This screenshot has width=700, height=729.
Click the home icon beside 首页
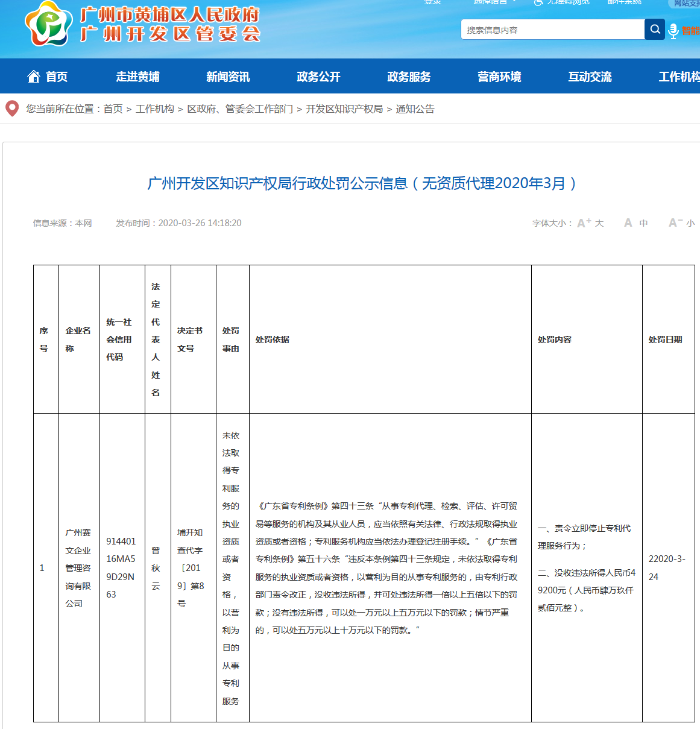coord(34,77)
